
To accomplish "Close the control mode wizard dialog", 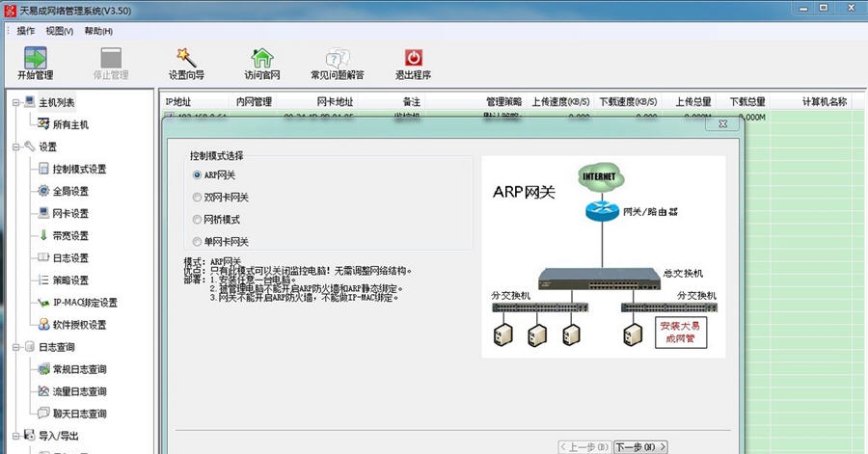I will (x=722, y=124).
